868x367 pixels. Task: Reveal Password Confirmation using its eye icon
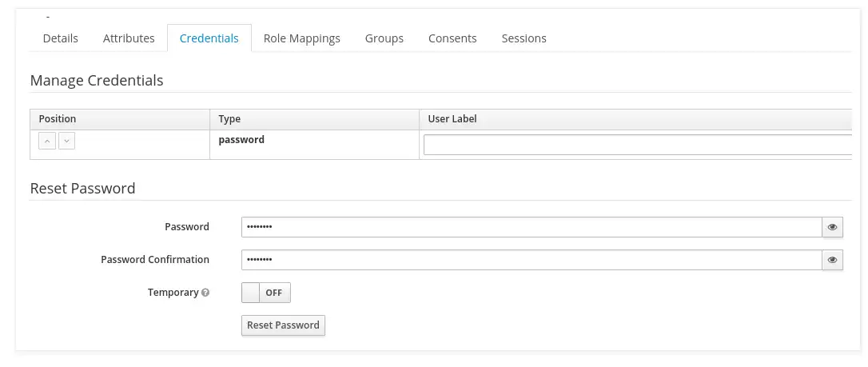(832, 260)
